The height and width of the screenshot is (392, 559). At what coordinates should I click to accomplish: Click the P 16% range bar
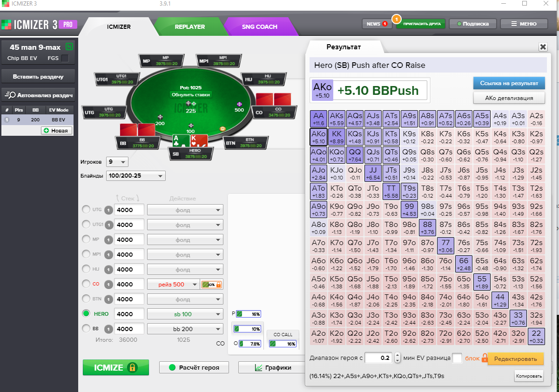pos(248,314)
